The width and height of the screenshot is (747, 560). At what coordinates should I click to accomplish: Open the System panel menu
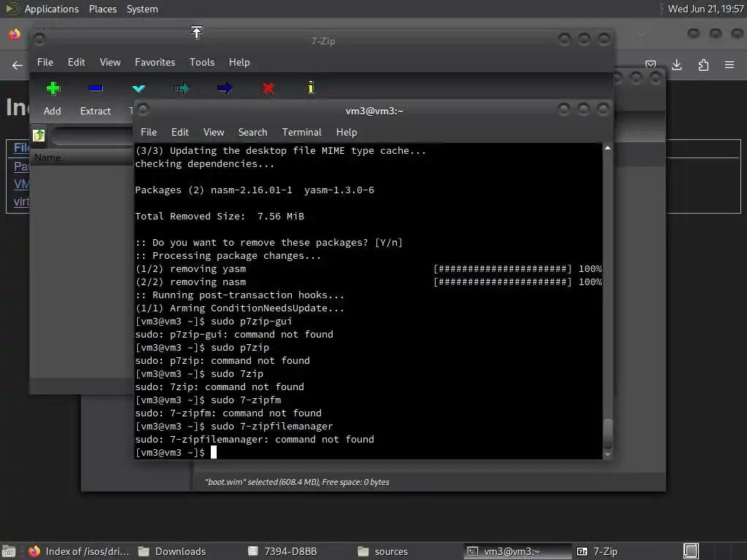pyautogui.click(x=142, y=9)
